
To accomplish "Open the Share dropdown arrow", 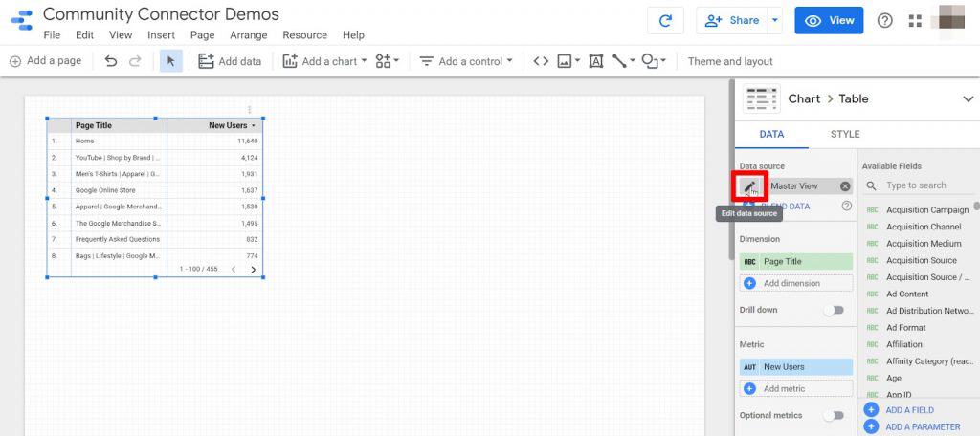I will pyautogui.click(x=774, y=21).
